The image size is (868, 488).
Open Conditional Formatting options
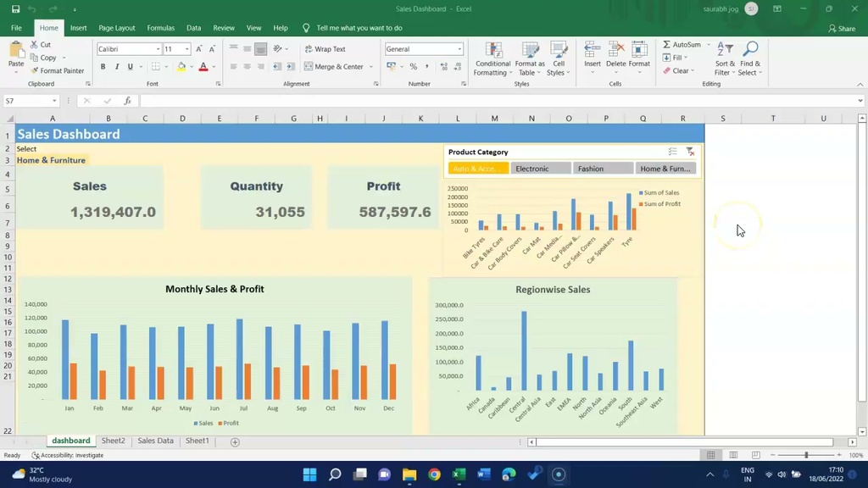[x=492, y=59]
